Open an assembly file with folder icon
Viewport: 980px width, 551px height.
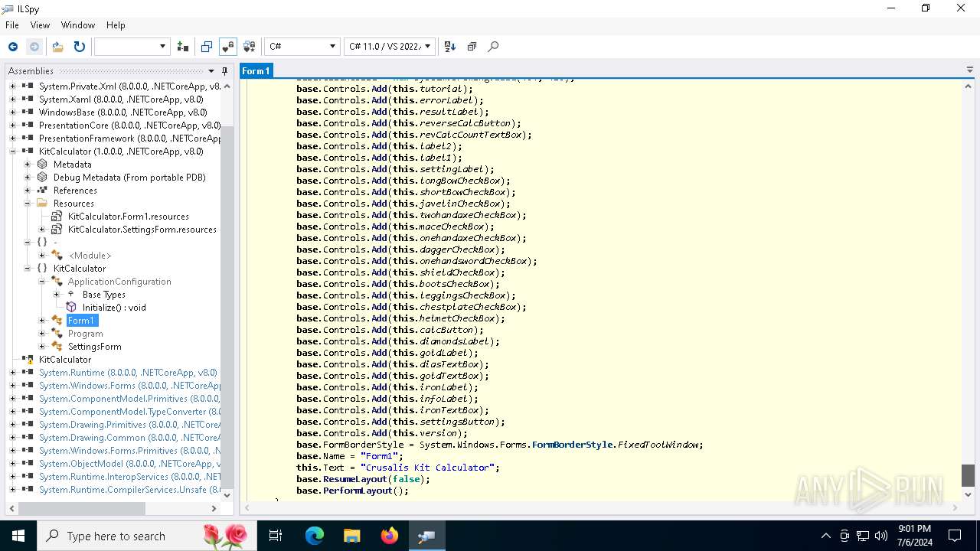57,47
